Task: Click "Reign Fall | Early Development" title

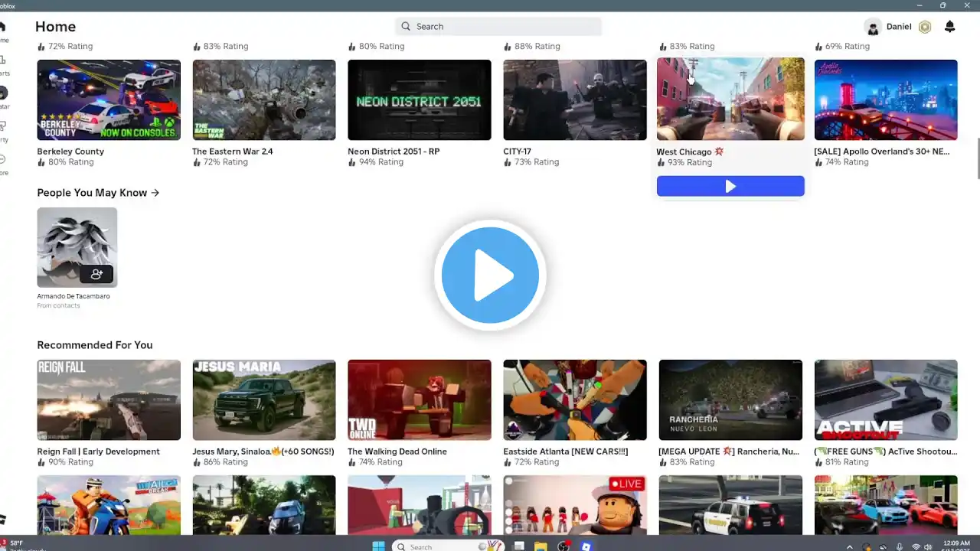Action: 98,452
